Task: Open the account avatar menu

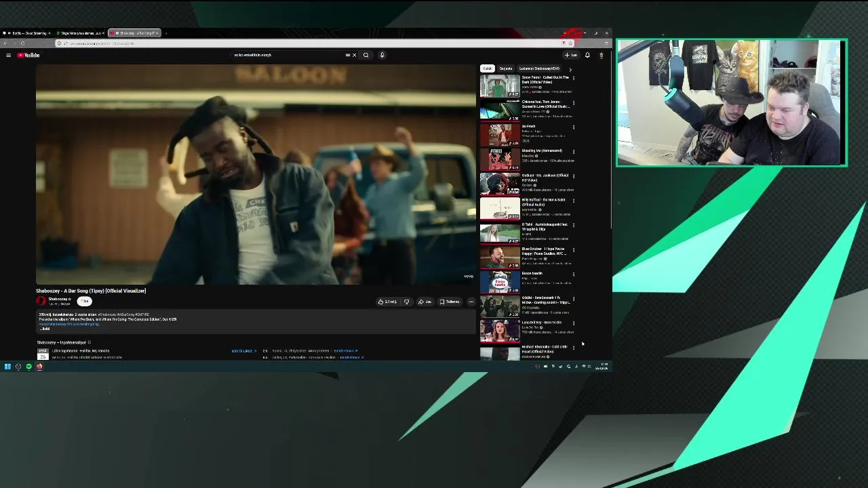Action: (601, 55)
